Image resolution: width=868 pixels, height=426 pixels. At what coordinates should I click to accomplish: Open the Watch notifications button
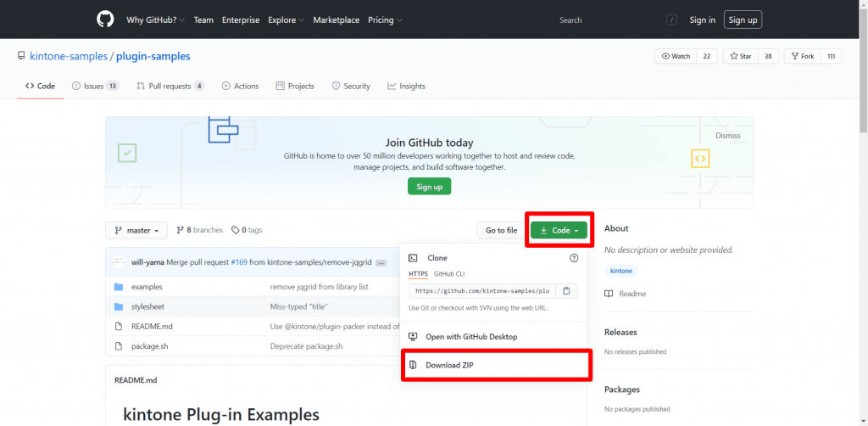(676, 56)
